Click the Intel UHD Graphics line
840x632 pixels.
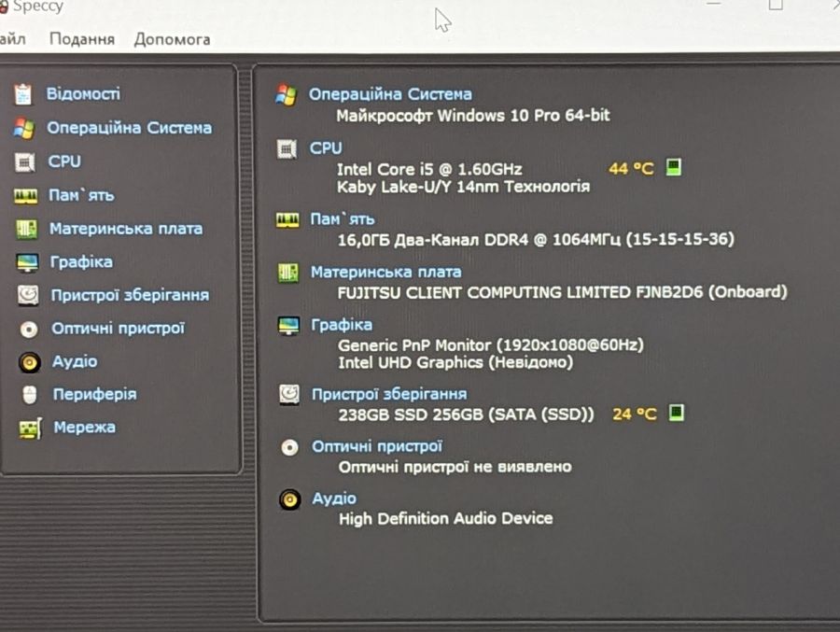click(455, 363)
